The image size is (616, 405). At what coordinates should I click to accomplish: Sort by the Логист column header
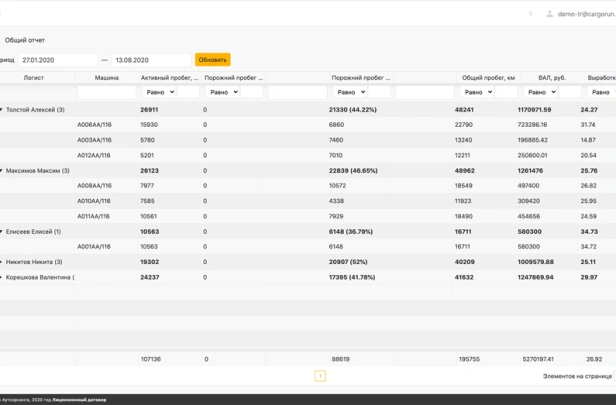coord(27,77)
